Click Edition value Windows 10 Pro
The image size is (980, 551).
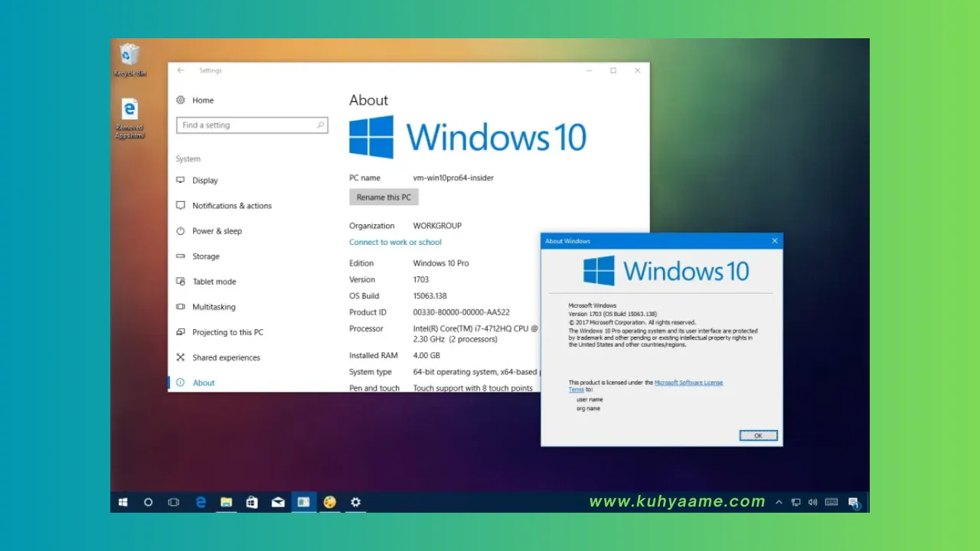point(441,263)
